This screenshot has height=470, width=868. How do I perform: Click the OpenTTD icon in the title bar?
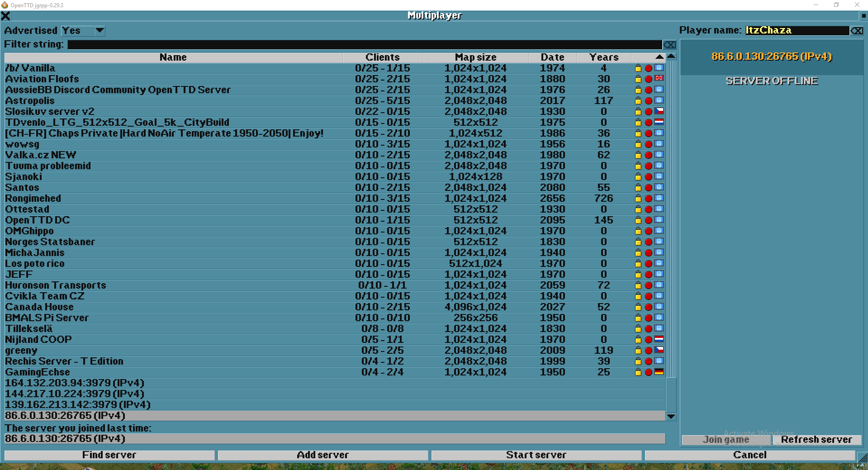point(5,5)
